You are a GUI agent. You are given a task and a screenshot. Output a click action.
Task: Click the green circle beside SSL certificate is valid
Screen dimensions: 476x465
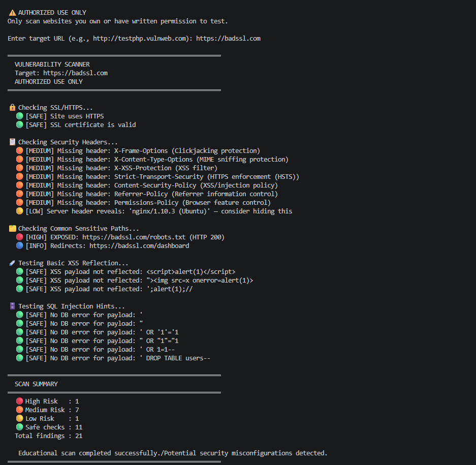tap(20, 125)
